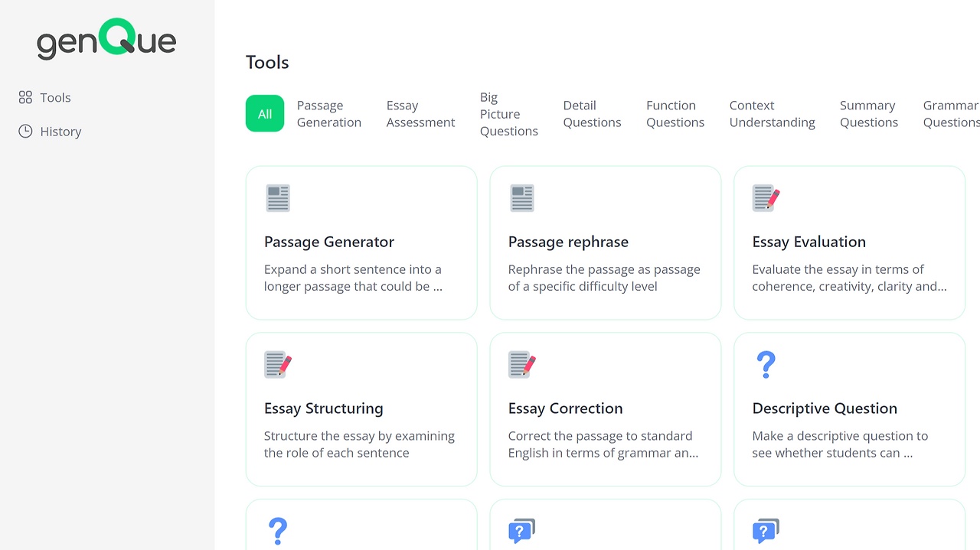Click the Passage rephrase document icon
This screenshot has width=980, height=550.
pyautogui.click(x=522, y=198)
